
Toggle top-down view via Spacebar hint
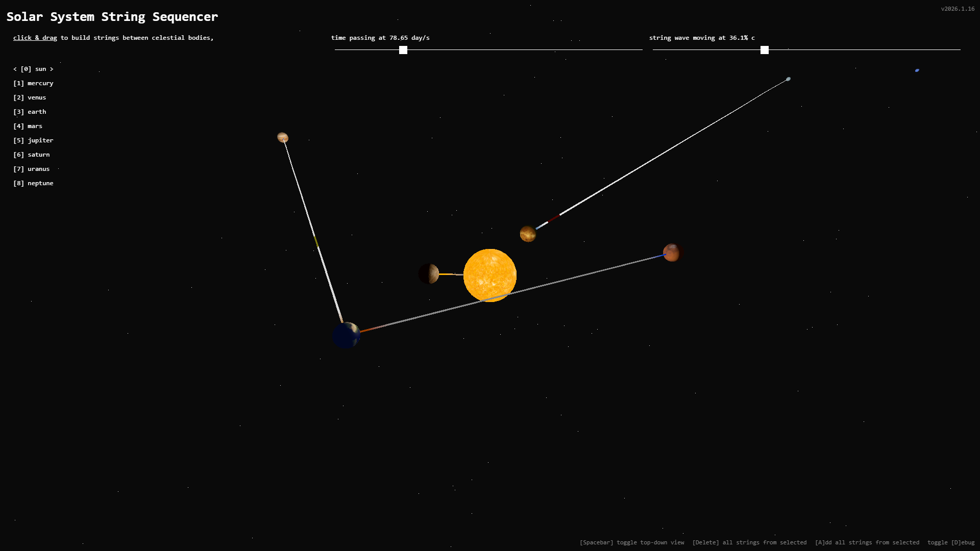[631, 542]
